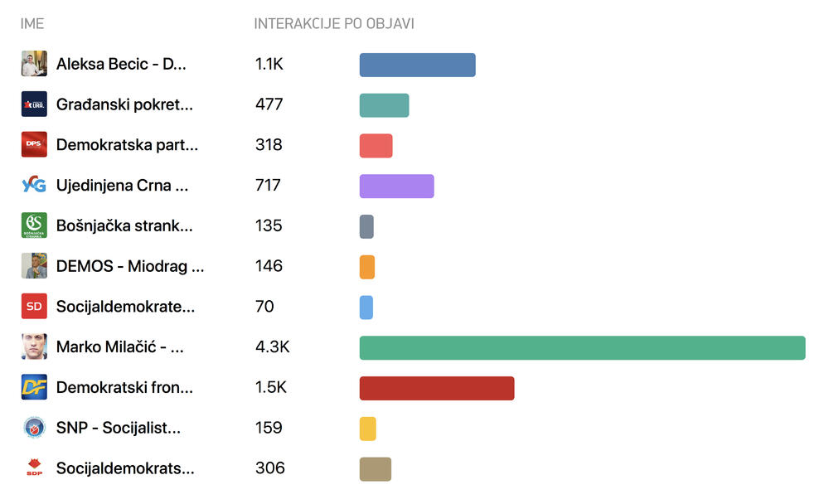Click the Aleksa Becic profile photo icon
The image size is (829, 504).
tap(34, 64)
